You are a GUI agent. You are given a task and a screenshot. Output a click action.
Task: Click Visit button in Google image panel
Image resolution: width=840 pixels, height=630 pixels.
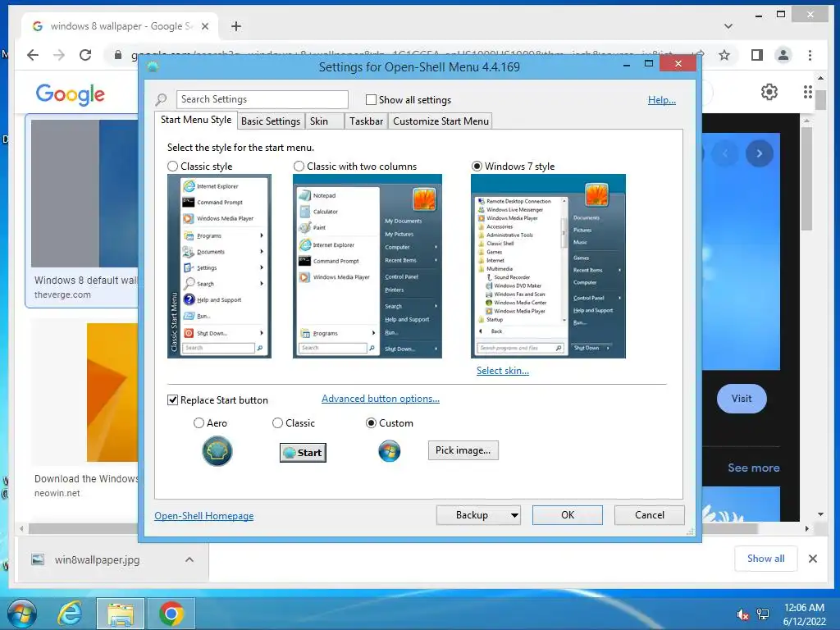click(742, 399)
